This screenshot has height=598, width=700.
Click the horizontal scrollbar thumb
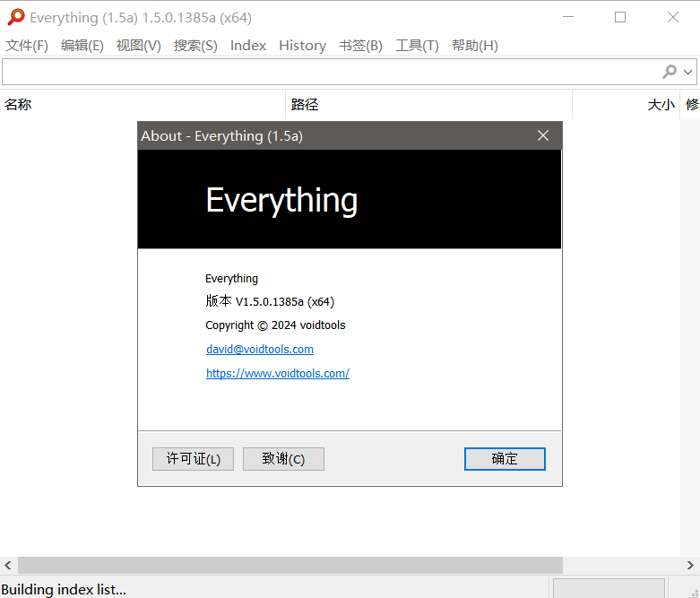pos(290,566)
